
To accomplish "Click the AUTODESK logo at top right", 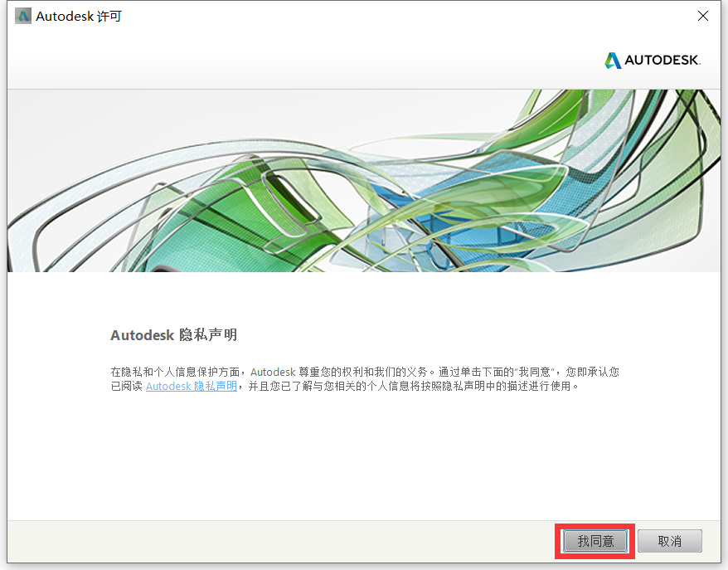I will click(653, 61).
